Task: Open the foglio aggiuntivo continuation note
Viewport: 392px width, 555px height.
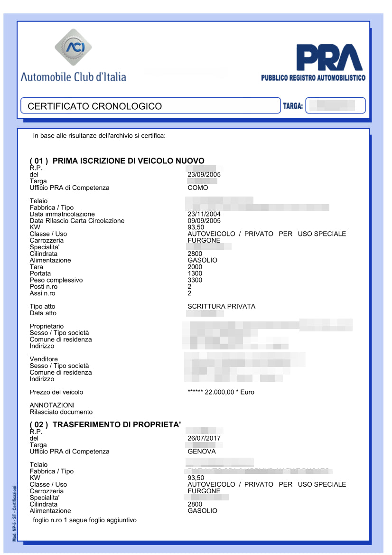Action: click(85, 520)
